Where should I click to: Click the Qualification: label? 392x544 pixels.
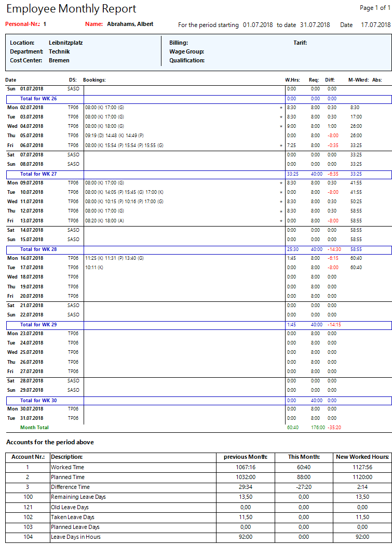point(187,60)
